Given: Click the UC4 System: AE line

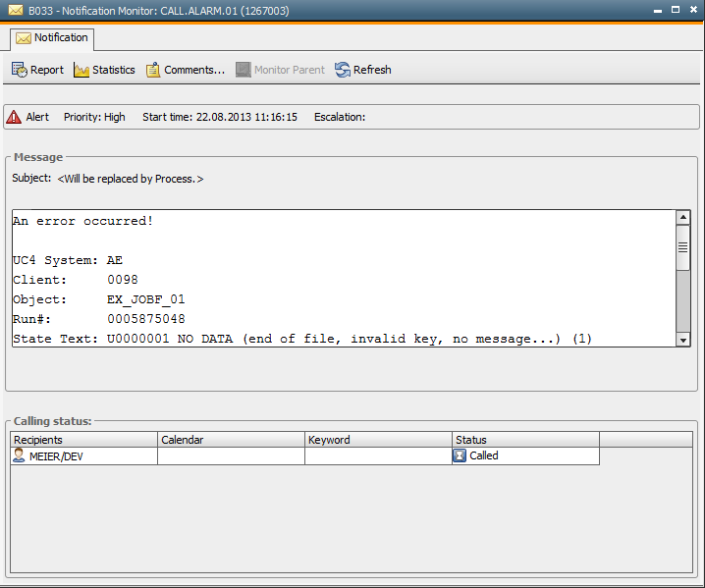Looking at the screenshot, I should (68, 260).
